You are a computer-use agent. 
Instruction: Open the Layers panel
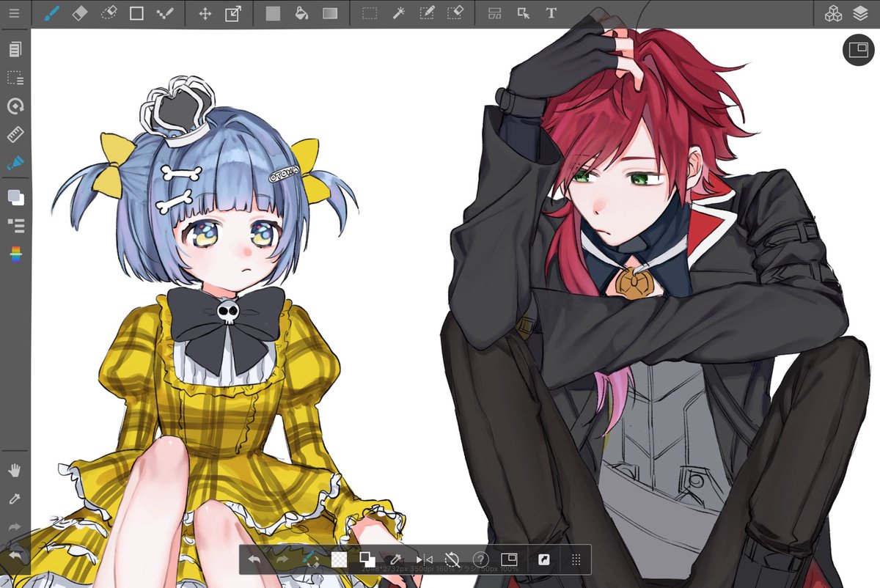[861, 13]
